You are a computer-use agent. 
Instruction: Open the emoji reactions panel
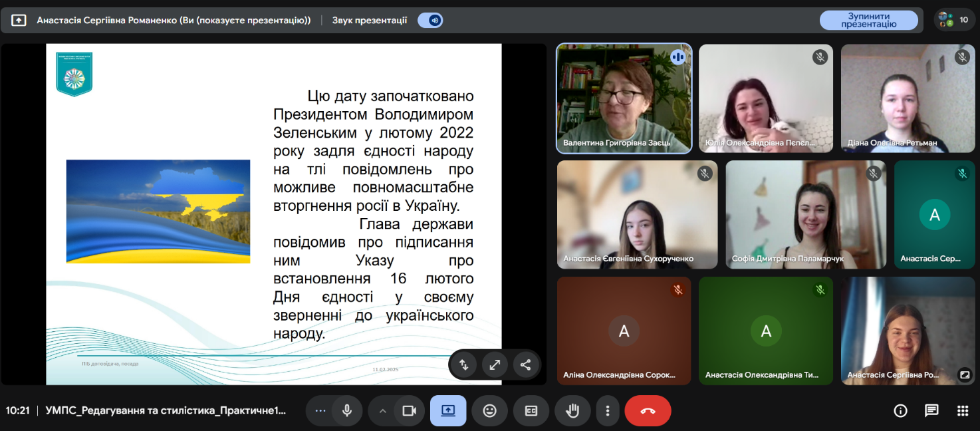pos(489,411)
